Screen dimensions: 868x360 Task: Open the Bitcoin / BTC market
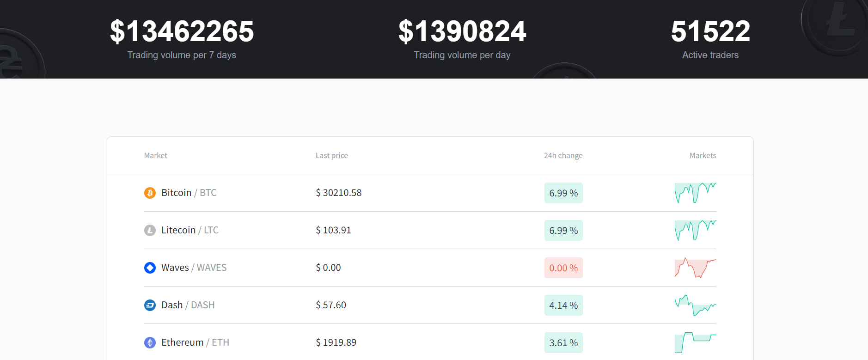189,193
